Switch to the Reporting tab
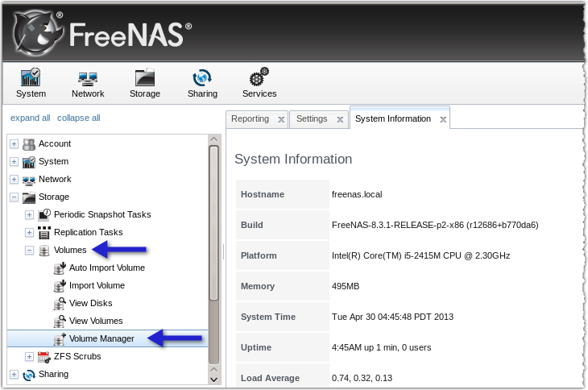The image size is (588, 390). tap(250, 118)
